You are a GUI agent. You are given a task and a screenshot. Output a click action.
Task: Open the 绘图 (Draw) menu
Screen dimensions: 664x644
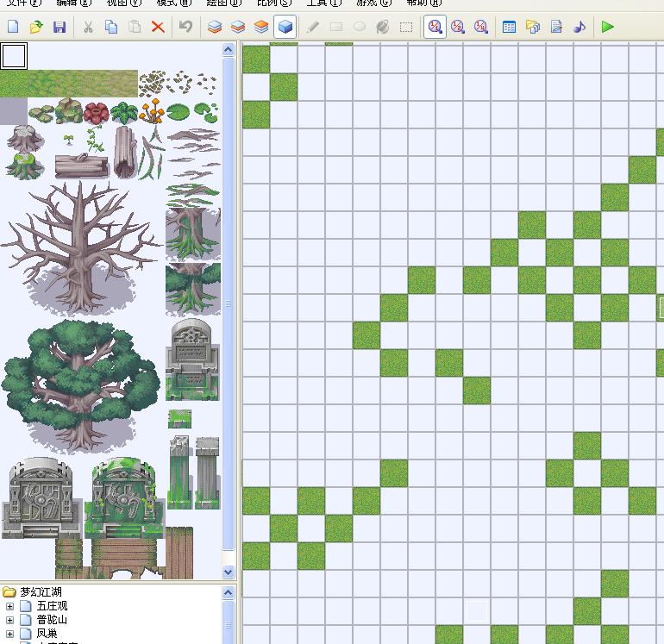[224, 3]
